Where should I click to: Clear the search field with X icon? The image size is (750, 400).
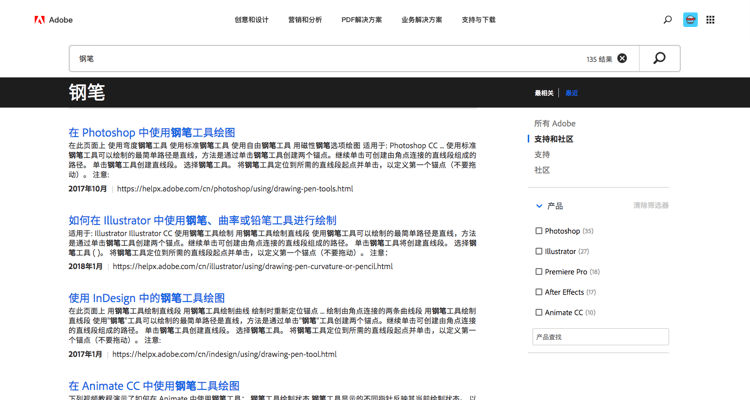pos(622,59)
